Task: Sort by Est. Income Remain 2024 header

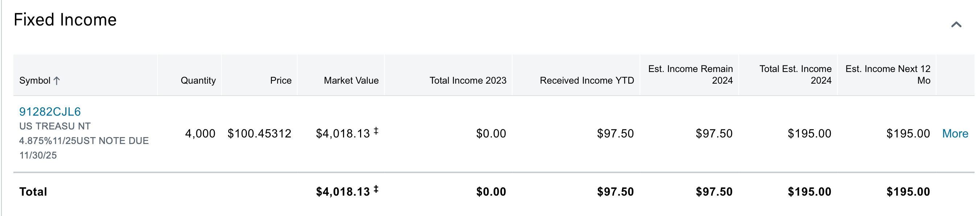Action: click(x=690, y=75)
